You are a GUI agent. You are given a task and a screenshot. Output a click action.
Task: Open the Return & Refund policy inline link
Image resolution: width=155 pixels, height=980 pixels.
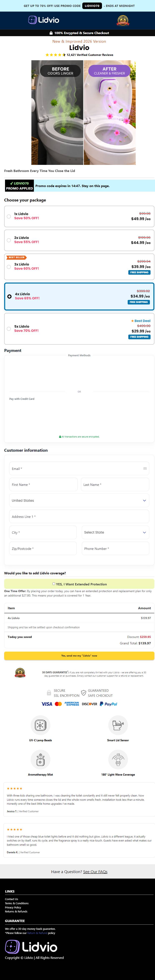37,933
